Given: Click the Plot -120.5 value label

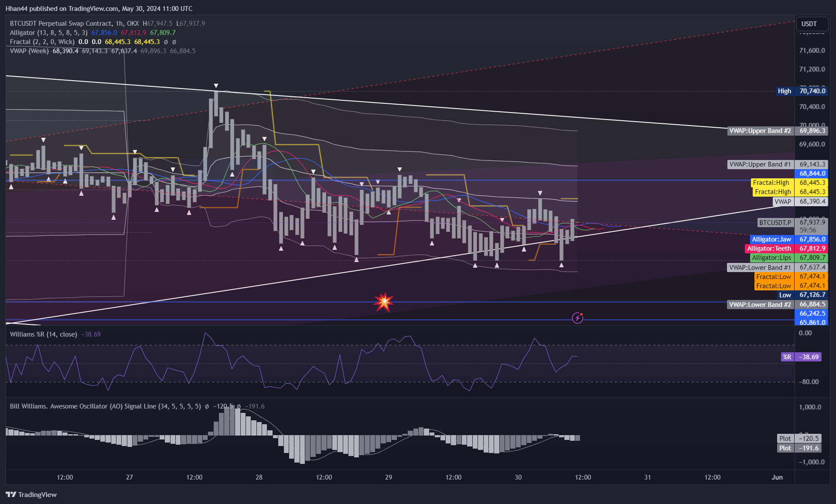Looking at the screenshot, I should pyautogui.click(x=800, y=439).
